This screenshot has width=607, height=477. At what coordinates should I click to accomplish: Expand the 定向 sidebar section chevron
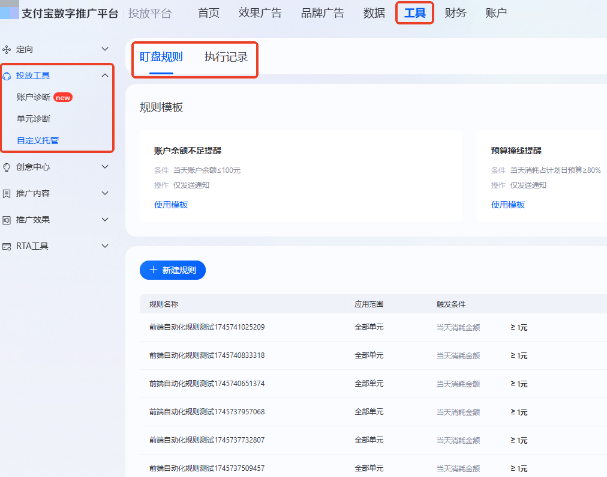[x=105, y=49]
